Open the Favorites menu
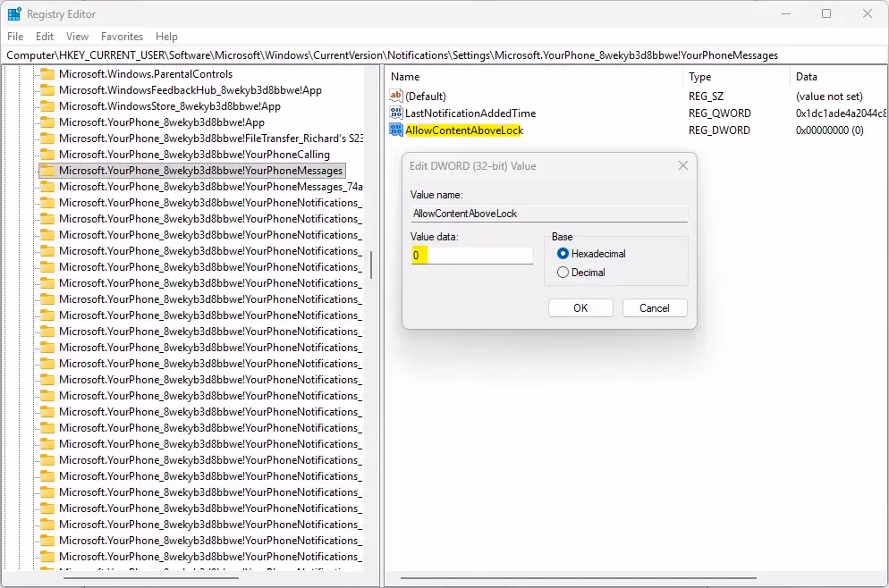The image size is (889, 588). [x=122, y=37]
